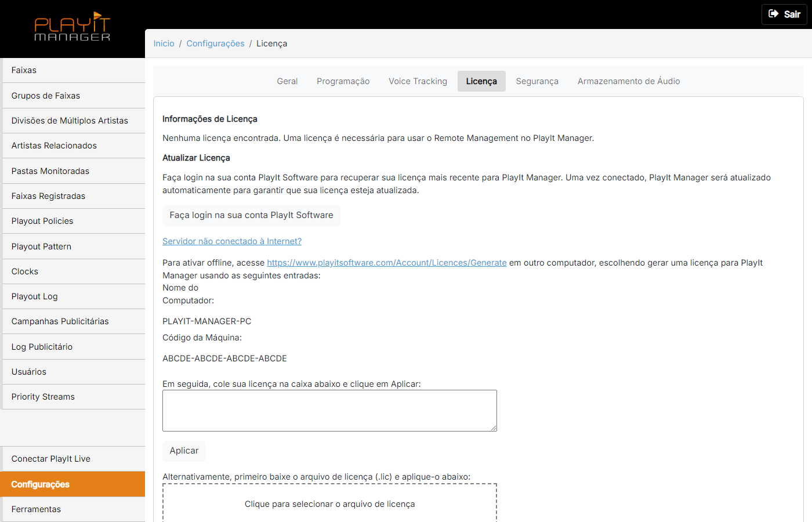Click the Sair logout button
The width and height of the screenshot is (812, 522).
[784, 14]
